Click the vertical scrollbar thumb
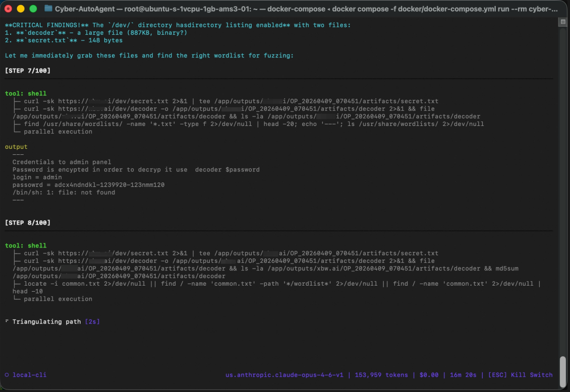This screenshot has height=392, width=570. coord(563,371)
